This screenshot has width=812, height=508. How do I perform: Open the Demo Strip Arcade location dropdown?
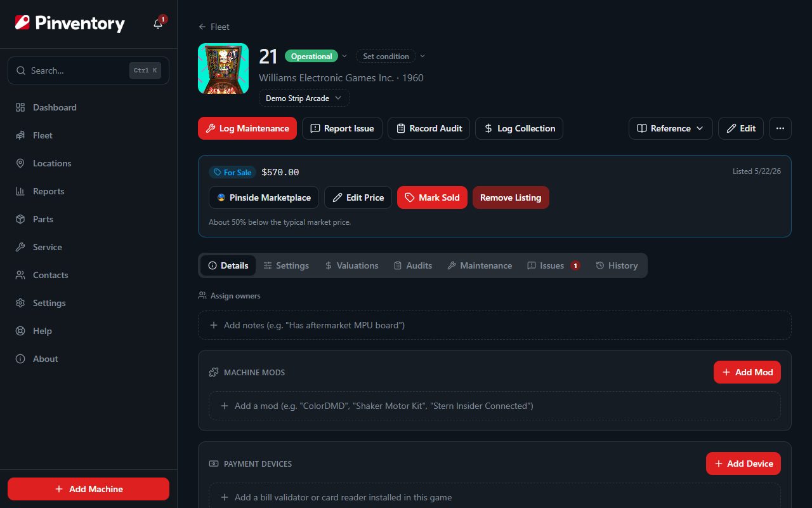[x=304, y=98]
